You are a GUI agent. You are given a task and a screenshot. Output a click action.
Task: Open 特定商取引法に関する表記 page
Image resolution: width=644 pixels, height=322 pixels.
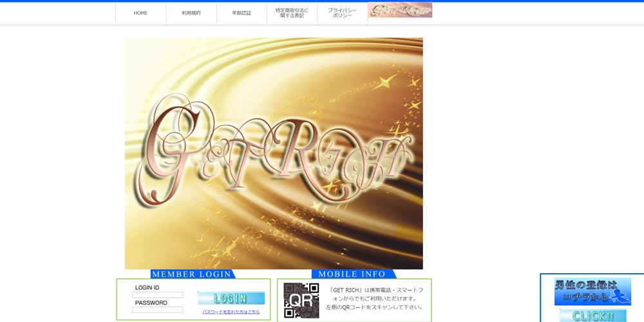(292, 13)
